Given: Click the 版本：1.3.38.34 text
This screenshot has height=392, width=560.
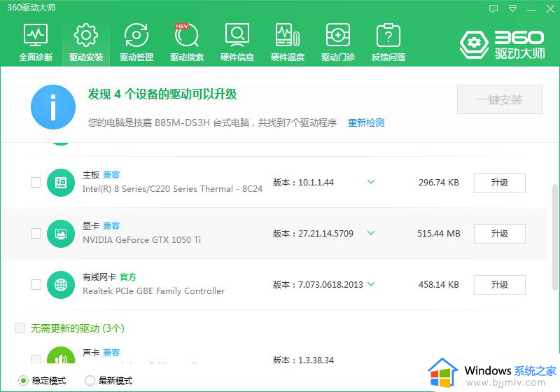Looking at the screenshot, I should pyautogui.click(x=303, y=360).
